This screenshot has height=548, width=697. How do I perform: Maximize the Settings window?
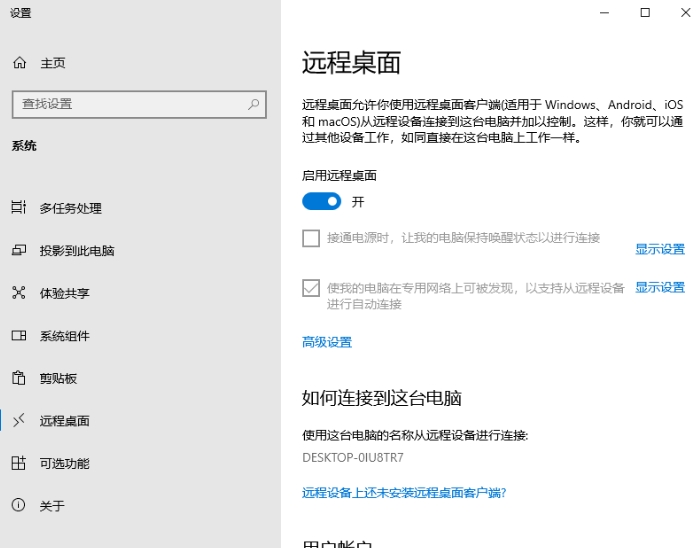pyautogui.click(x=645, y=12)
